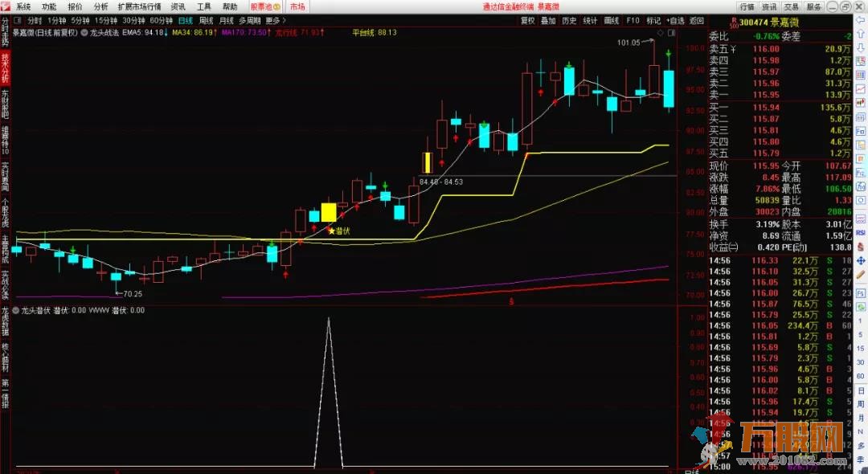This screenshot has height=474, width=868.
Task: Click the F10 button in chart toolbar
Action: click(x=633, y=20)
